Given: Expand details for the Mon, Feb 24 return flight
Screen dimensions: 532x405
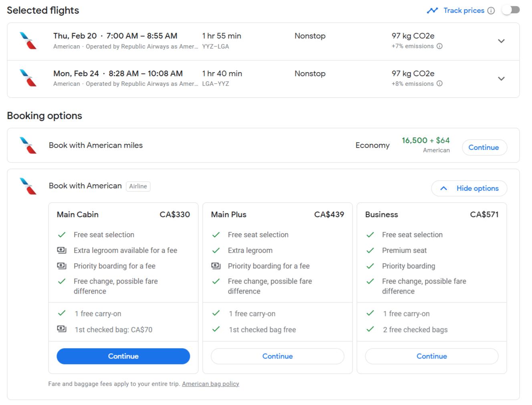Looking at the screenshot, I should pyautogui.click(x=501, y=79).
